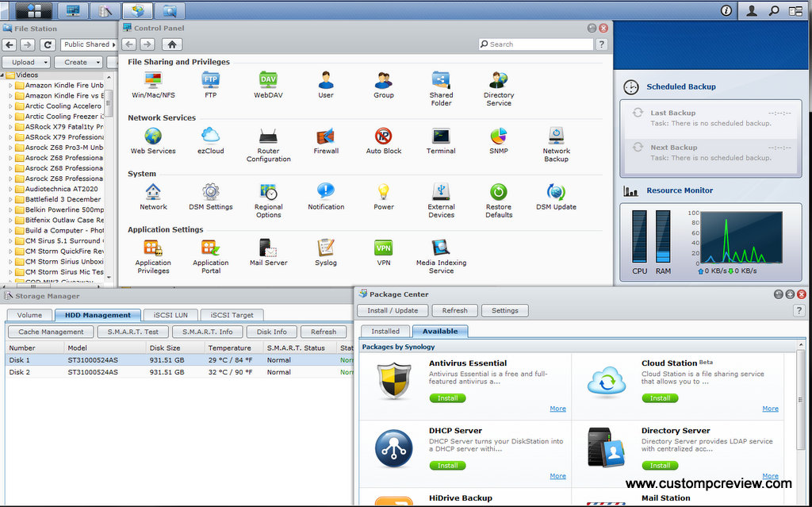Refresh the File Station folder view
Screen dimensions: 812x507
click(48, 45)
